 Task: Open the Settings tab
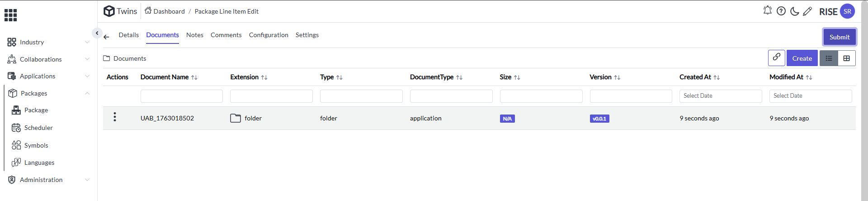(307, 35)
